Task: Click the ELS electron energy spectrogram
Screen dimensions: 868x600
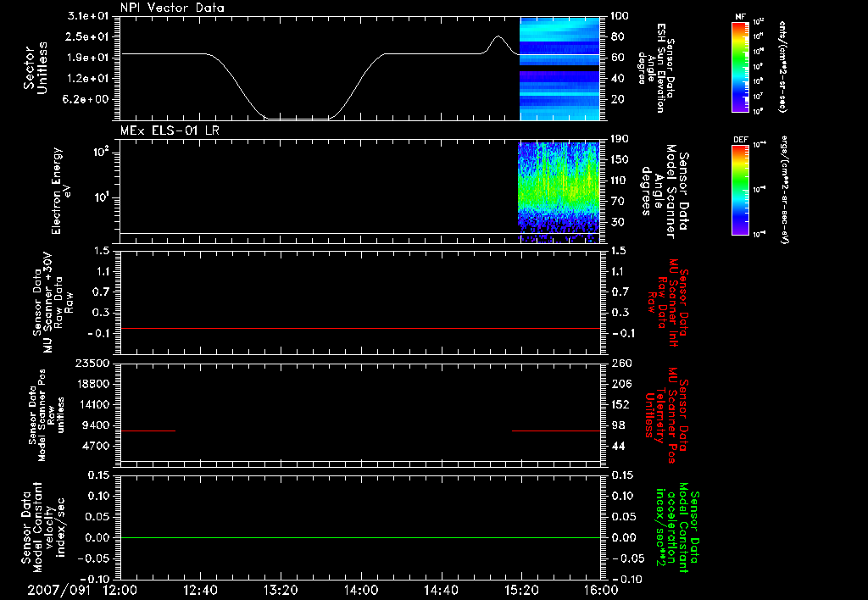Action: (x=559, y=192)
